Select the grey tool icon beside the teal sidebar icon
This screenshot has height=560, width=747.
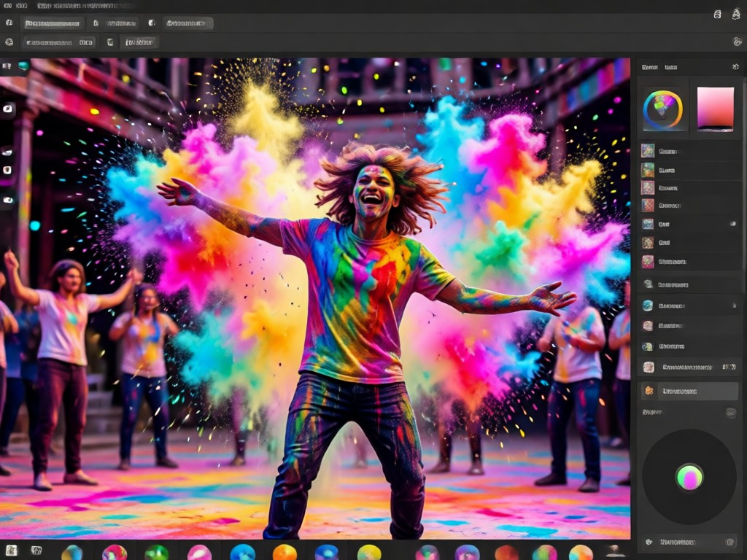(7, 66)
